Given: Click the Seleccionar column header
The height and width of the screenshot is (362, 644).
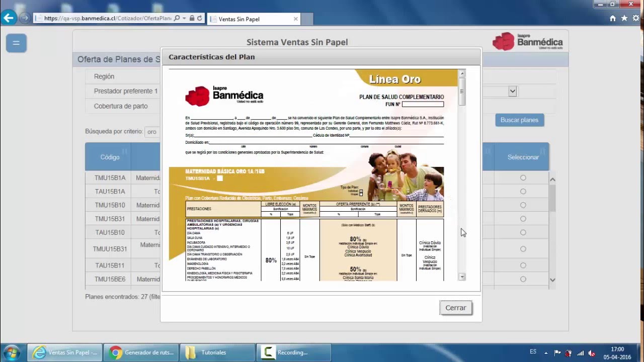Looking at the screenshot, I should pyautogui.click(x=523, y=157).
